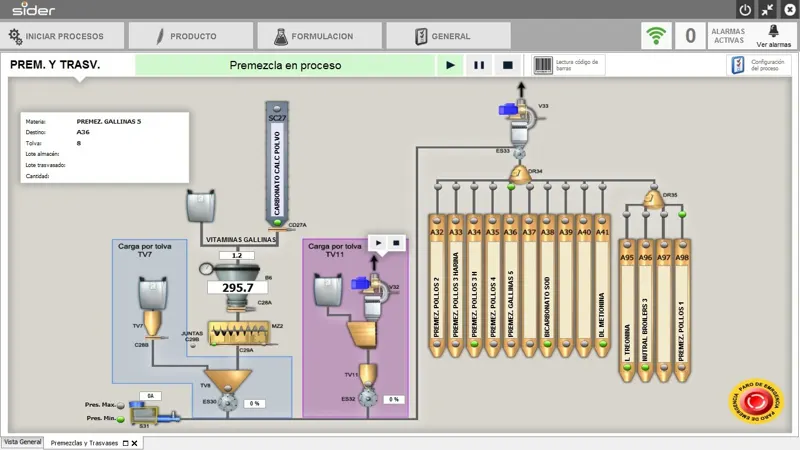Switch to the Vista General tab
Screen dimensions: 800x450
point(22,442)
